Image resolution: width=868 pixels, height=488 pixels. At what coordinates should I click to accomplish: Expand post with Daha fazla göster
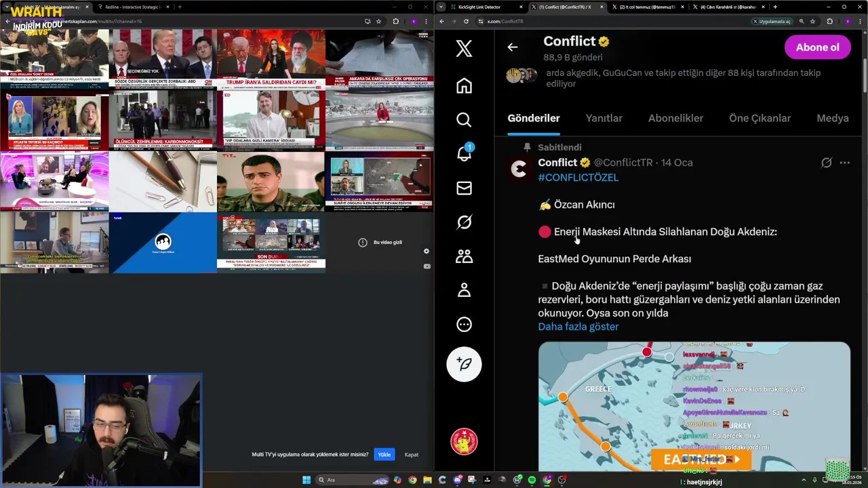click(578, 326)
